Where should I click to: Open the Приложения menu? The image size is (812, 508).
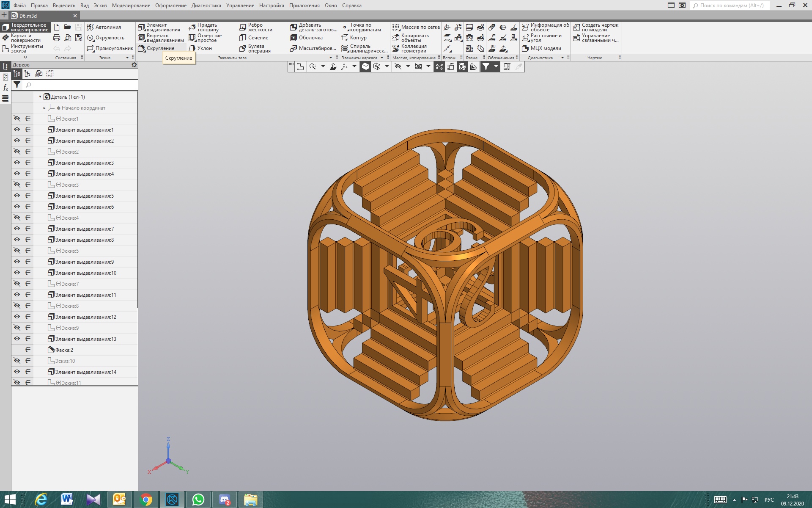click(304, 6)
